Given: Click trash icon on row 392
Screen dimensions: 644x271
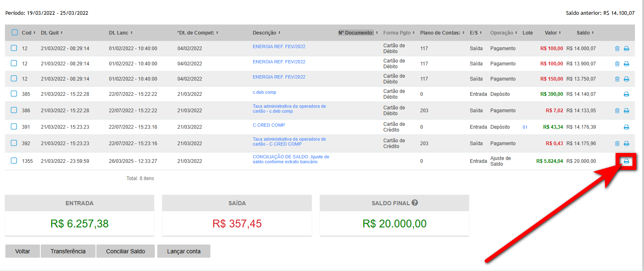Looking at the screenshot, I should (617, 144).
